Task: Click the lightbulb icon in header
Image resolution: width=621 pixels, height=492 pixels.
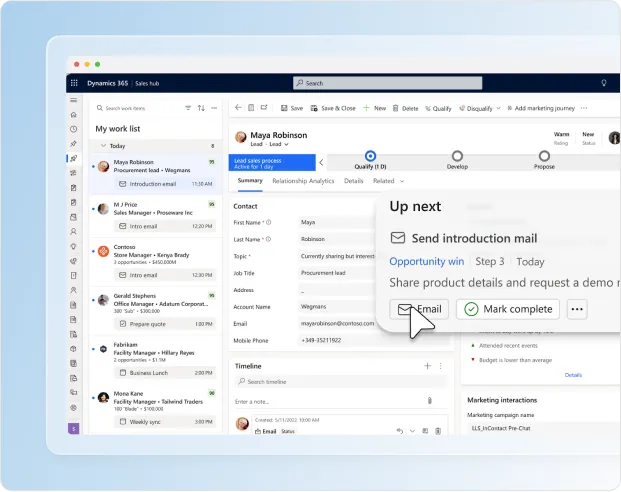Action: pyautogui.click(x=604, y=83)
